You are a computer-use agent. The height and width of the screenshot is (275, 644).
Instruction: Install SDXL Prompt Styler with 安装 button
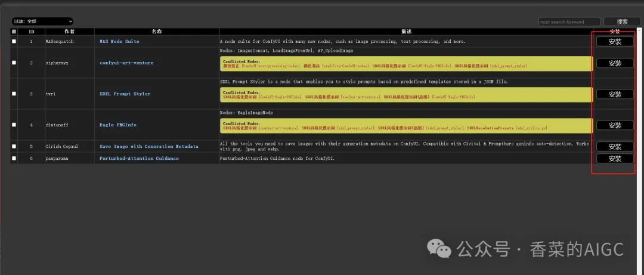click(x=615, y=94)
